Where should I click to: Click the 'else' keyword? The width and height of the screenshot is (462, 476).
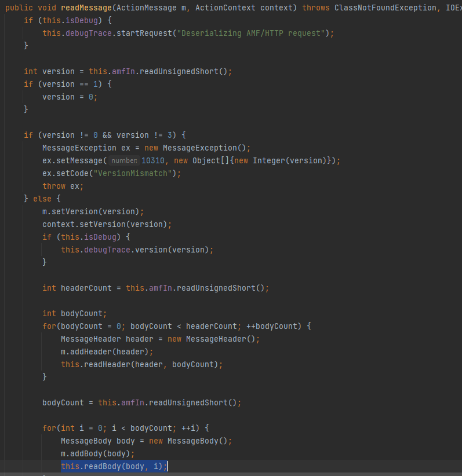(x=42, y=199)
